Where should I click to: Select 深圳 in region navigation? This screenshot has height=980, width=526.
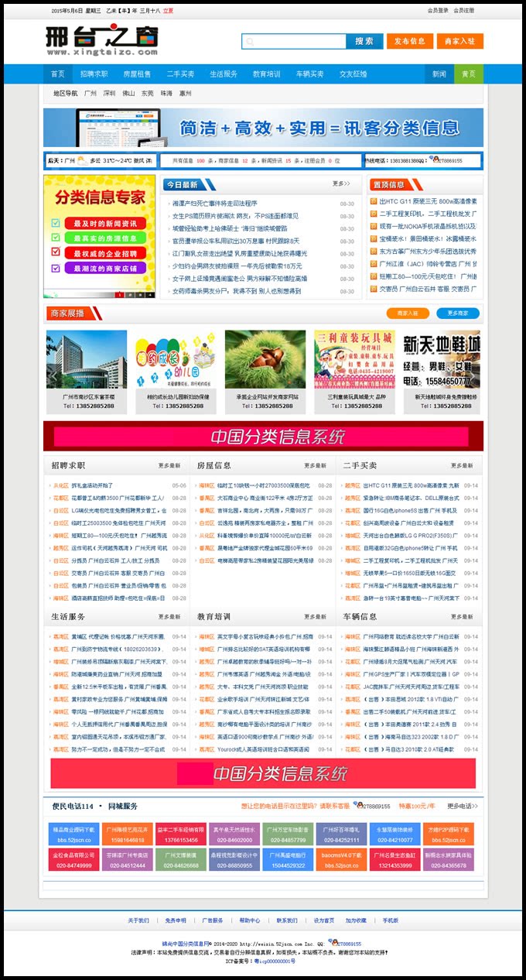tap(109, 93)
